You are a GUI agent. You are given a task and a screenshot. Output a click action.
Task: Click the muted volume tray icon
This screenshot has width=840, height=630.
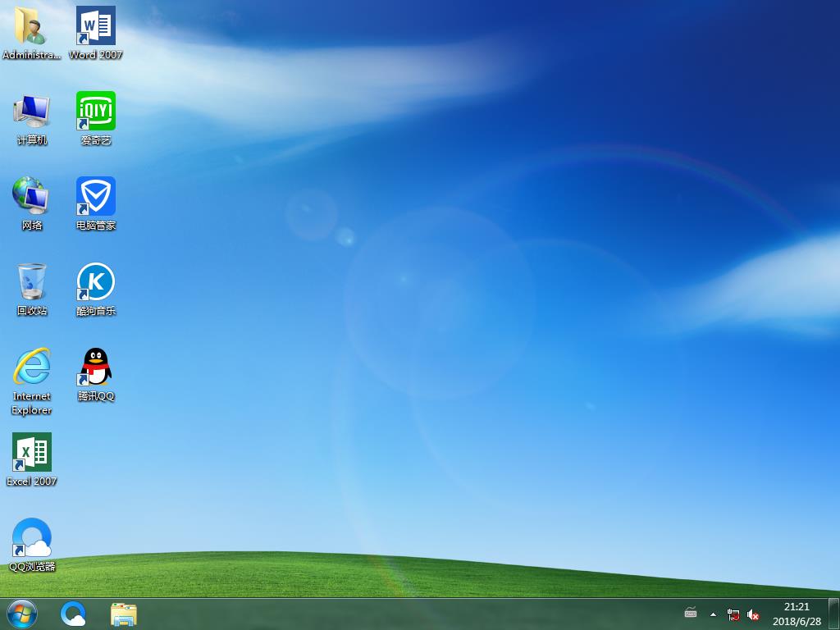pos(753,614)
